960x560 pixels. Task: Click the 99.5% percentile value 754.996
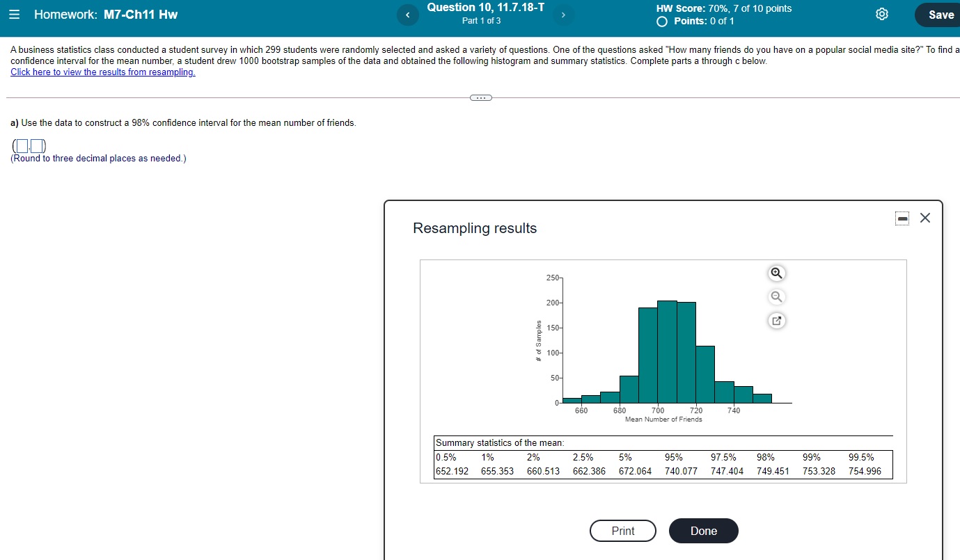(865, 471)
